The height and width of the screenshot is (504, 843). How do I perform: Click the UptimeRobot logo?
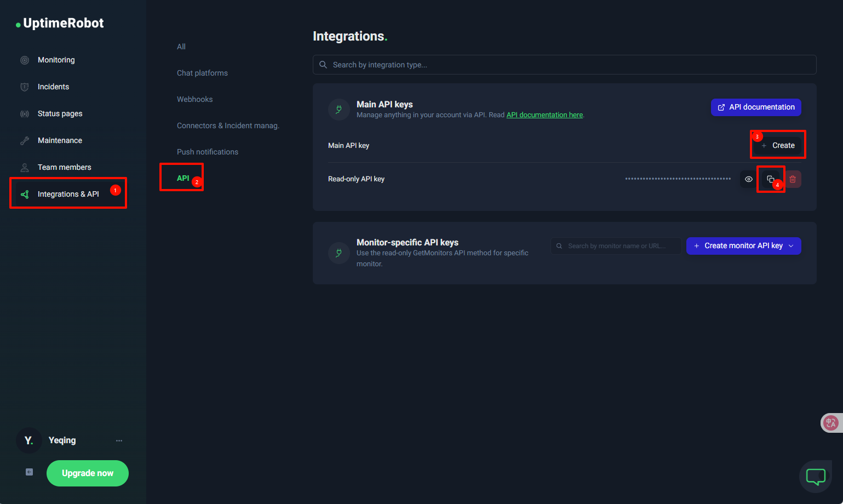coord(60,23)
